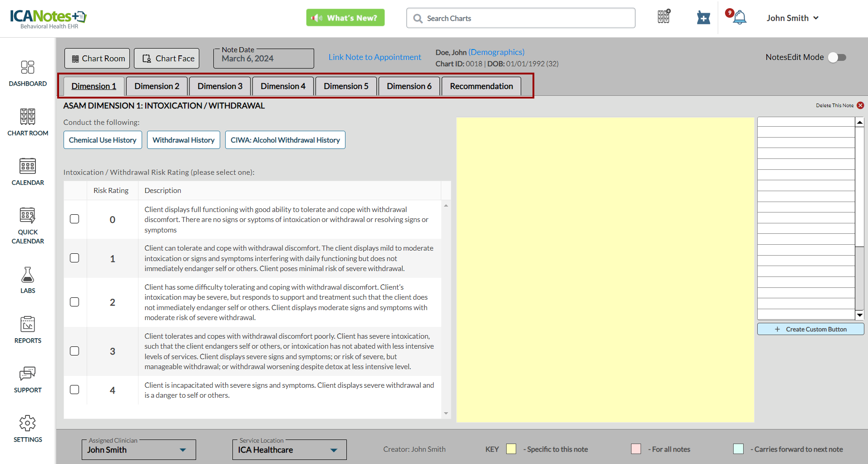
Task: Open the Reports sidebar icon
Action: (28, 325)
